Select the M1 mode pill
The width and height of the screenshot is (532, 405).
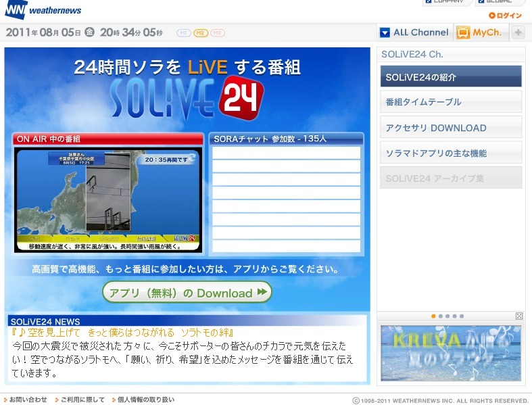coord(183,33)
